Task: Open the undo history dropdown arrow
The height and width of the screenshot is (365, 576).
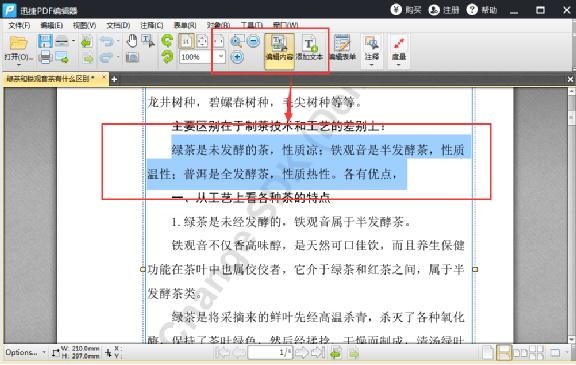Action: click(118, 41)
